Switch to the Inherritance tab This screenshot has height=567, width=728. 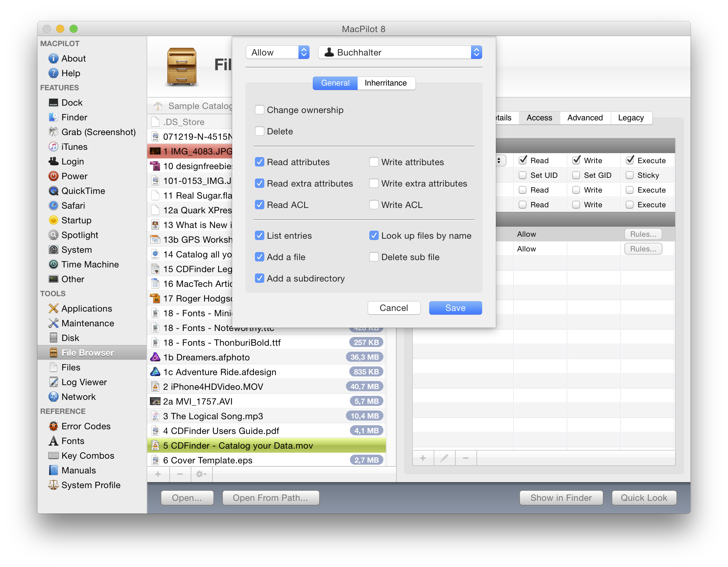pyautogui.click(x=386, y=83)
